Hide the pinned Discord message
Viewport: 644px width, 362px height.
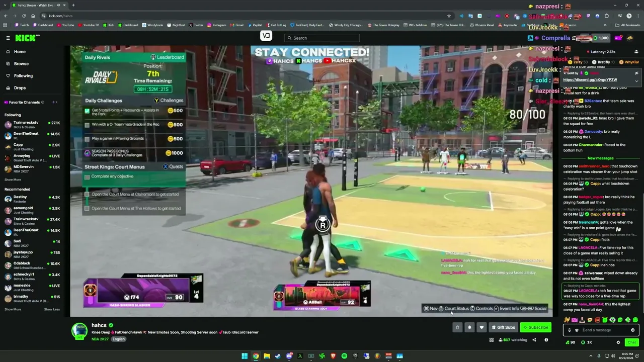tap(636, 73)
